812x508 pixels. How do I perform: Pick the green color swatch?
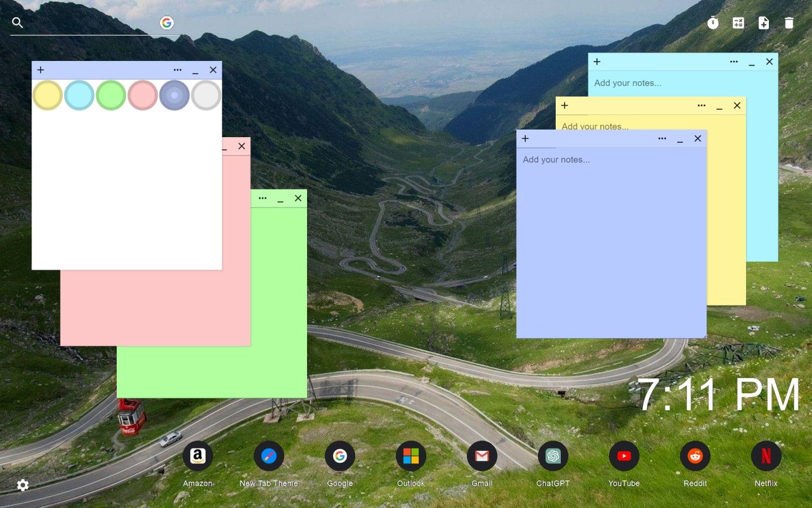[111, 95]
